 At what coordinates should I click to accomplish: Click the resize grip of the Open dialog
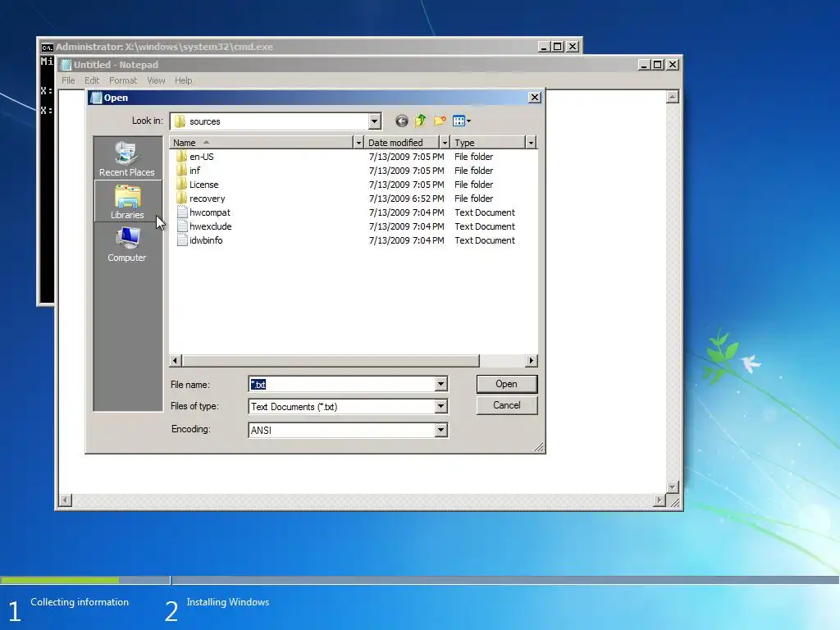539,447
